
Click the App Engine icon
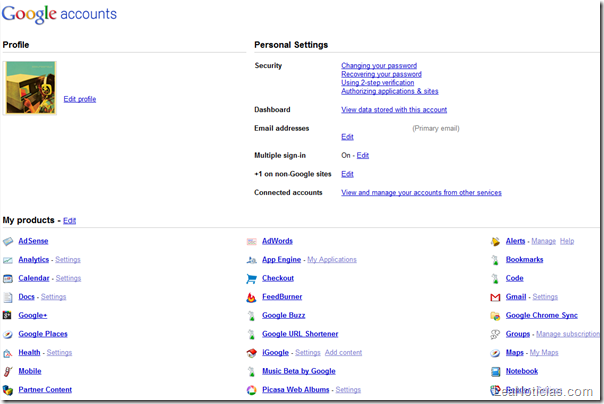pyautogui.click(x=251, y=260)
